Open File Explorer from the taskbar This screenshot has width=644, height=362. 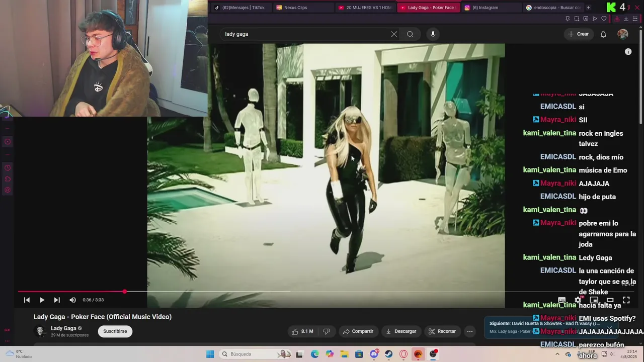click(344, 354)
